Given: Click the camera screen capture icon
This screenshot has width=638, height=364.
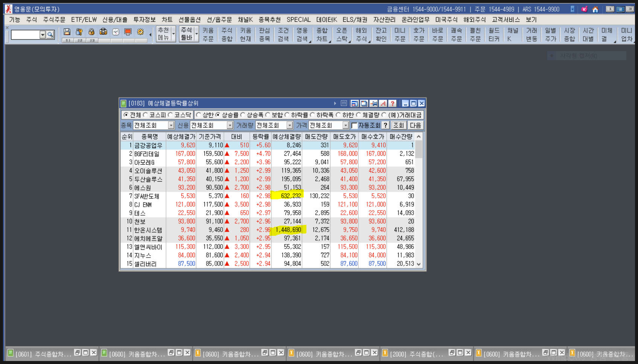Looking at the screenshot, I should [103, 32].
